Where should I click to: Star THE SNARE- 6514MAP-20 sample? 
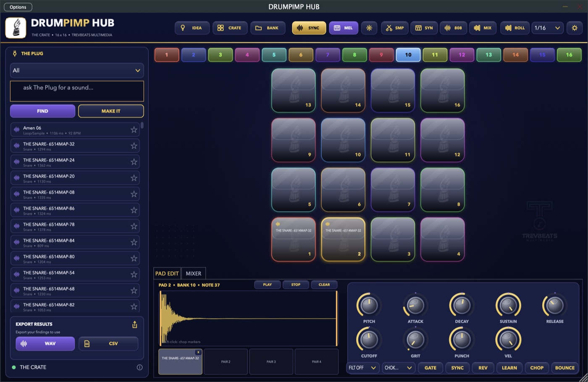click(x=134, y=178)
